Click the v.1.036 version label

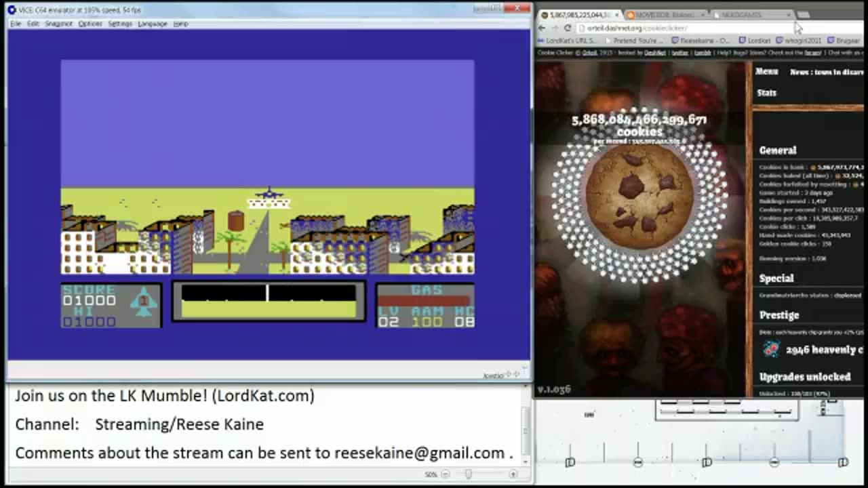pyautogui.click(x=554, y=389)
